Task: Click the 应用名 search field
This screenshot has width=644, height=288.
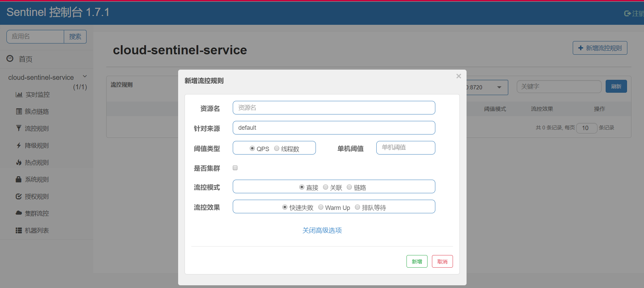Action: pos(35,37)
